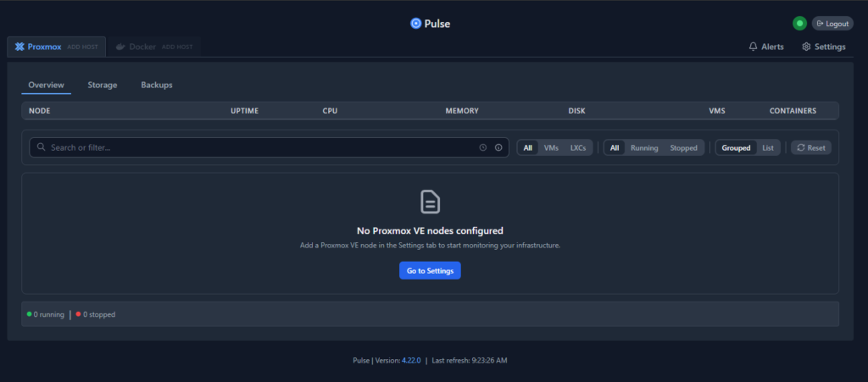
Task: Log out using the Logout button
Action: 832,24
